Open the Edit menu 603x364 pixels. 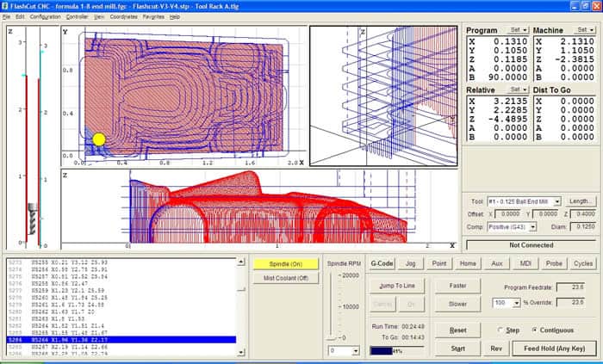pyautogui.click(x=20, y=17)
